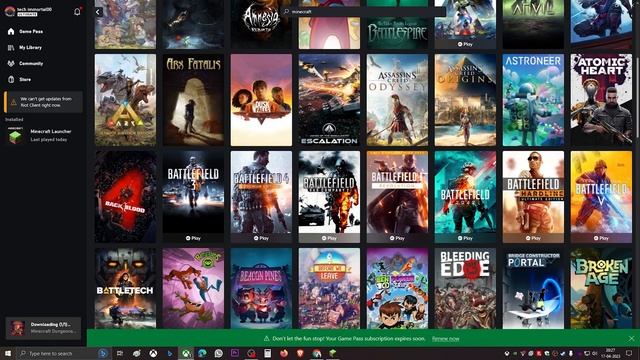Image resolution: width=640 pixels, height=360 pixels.
Task: Open the Escalation game tile
Action: [329, 100]
